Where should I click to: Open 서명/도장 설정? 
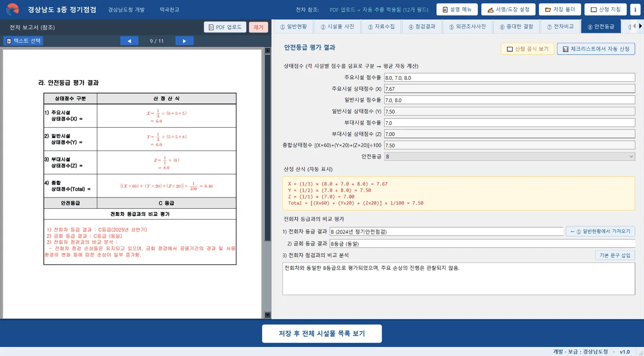point(508,10)
